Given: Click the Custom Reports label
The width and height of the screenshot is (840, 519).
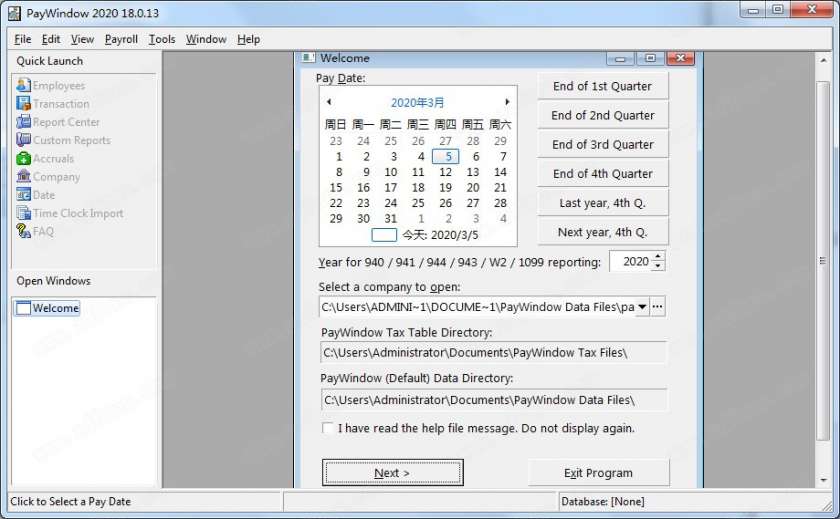Looking at the screenshot, I should click(72, 140).
